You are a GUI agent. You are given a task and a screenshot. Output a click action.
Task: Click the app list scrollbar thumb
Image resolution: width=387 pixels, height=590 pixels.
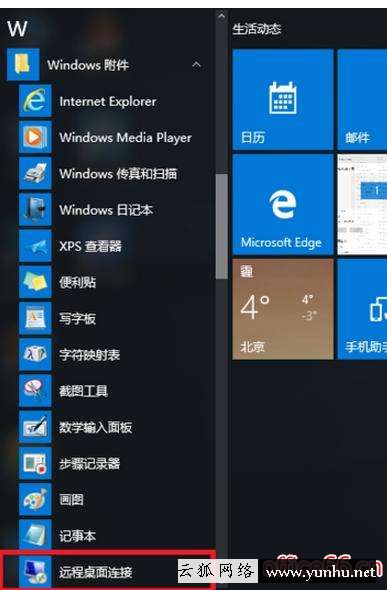[222, 226]
